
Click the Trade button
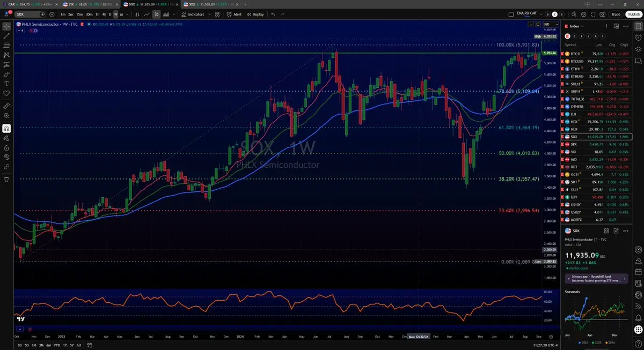(x=616, y=14)
